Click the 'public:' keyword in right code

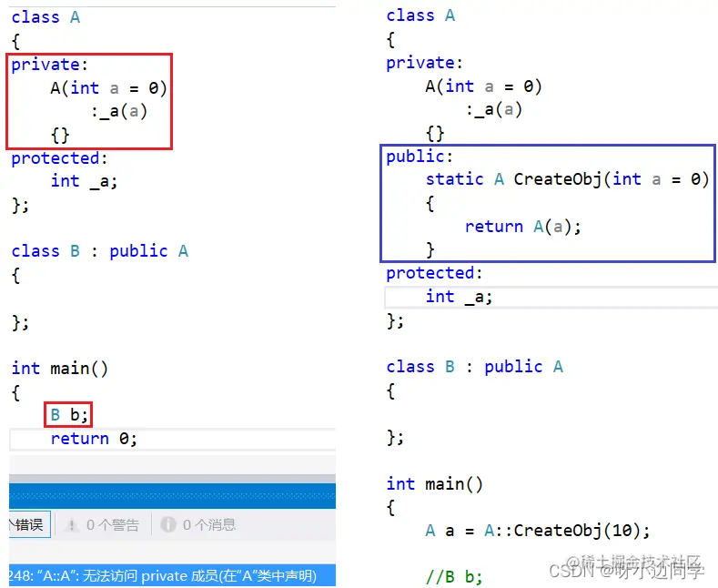click(x=420, y=157)
